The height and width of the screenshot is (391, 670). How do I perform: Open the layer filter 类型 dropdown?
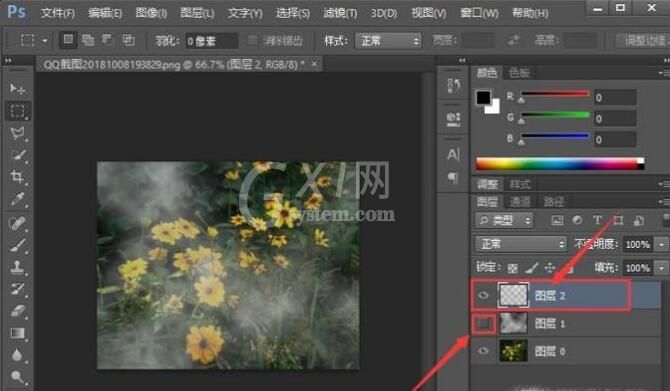[504, 220]
